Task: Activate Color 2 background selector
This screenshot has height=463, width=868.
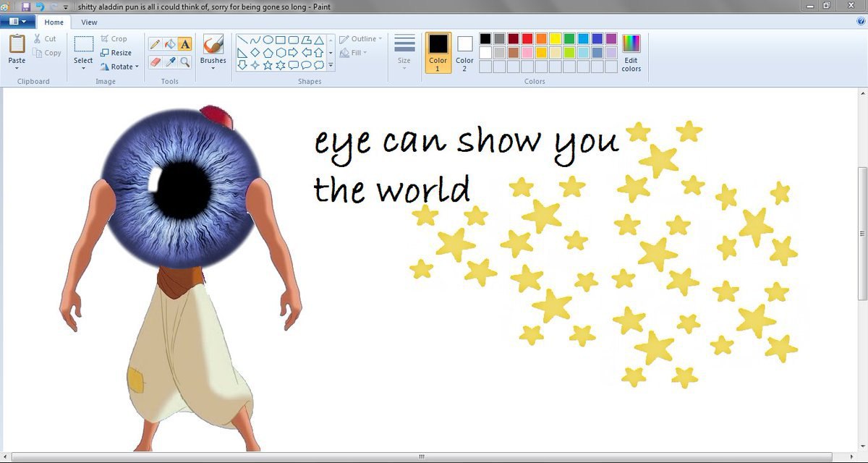Action: click(x=464, y=53)
